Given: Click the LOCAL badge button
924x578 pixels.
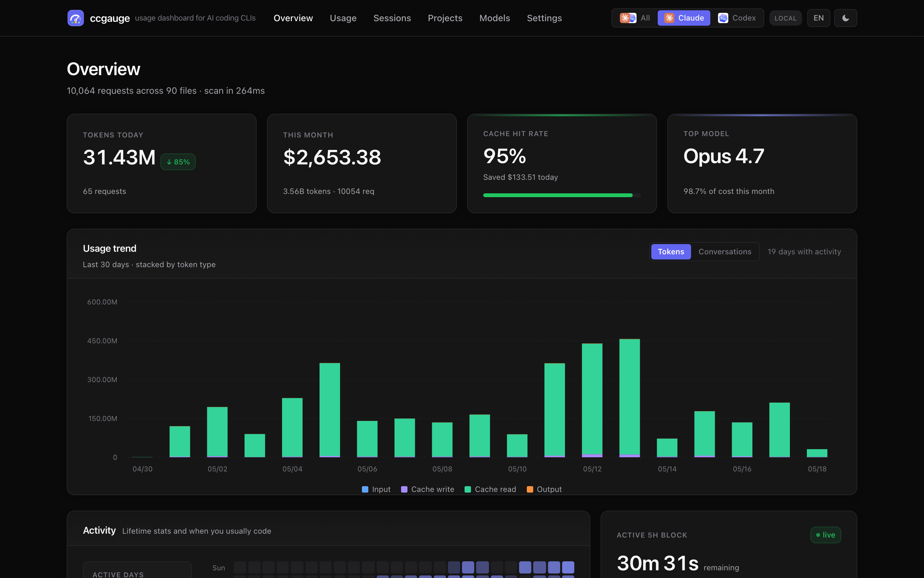Looking at the screenshot, I should click(x=785, y=18).
